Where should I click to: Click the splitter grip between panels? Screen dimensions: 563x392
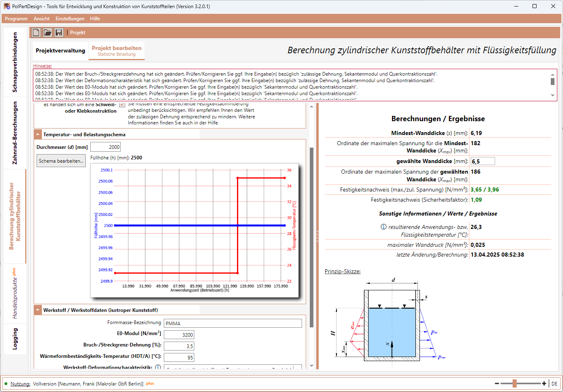click(317, 236)
